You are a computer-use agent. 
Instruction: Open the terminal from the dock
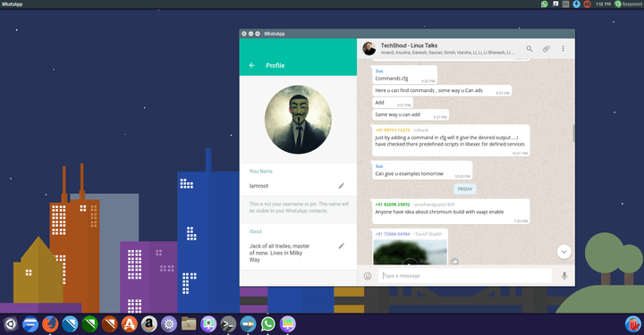228,324
